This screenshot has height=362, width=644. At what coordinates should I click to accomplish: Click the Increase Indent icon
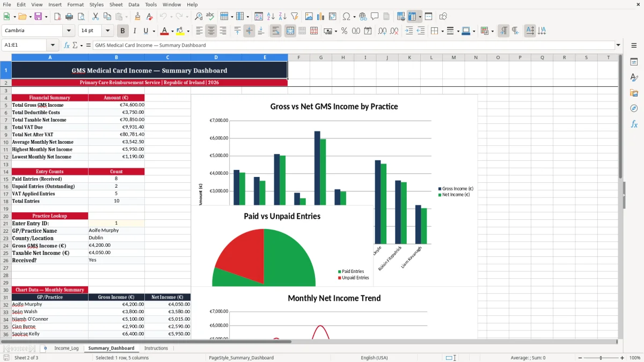click(409, 31)
